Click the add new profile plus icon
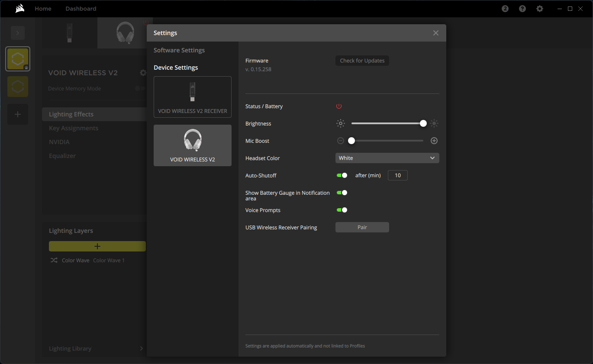This screenshot has height=364, width=593. [x=18, y=114]
